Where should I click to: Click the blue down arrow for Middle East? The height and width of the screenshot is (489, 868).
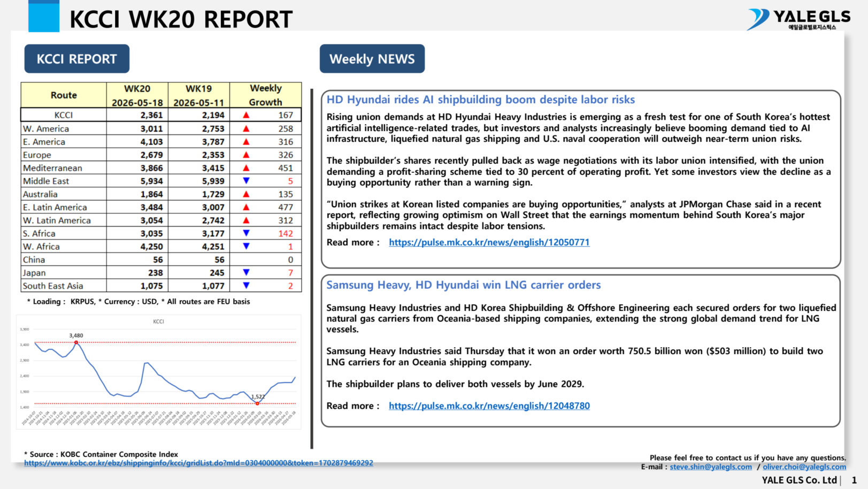246,181
